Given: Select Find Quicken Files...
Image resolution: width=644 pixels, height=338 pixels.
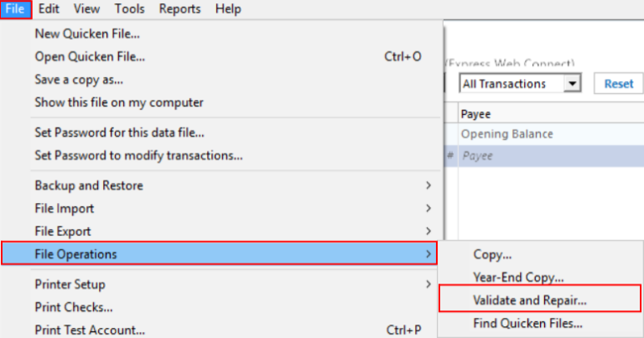Looking at the screenshot, I should point(541,324).
